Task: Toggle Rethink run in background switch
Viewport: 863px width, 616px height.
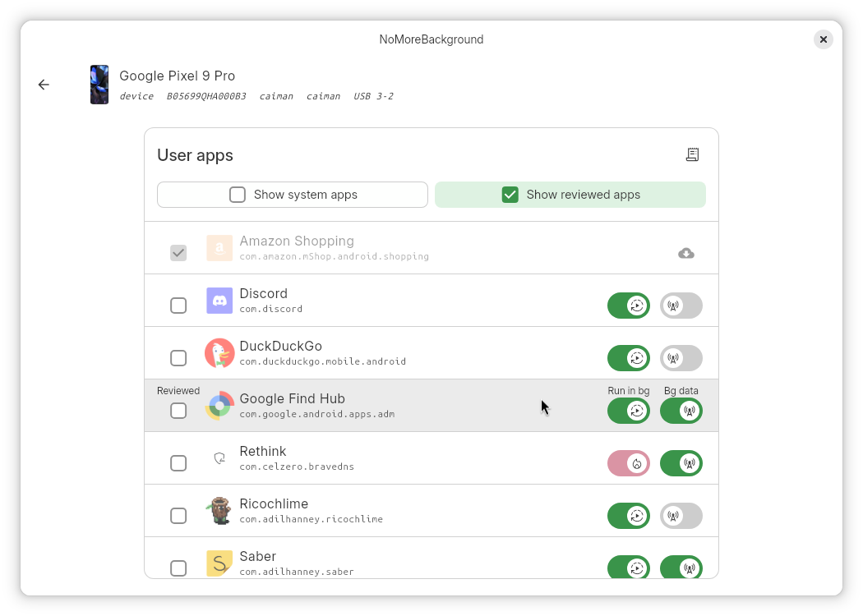Action: (629, 463)
